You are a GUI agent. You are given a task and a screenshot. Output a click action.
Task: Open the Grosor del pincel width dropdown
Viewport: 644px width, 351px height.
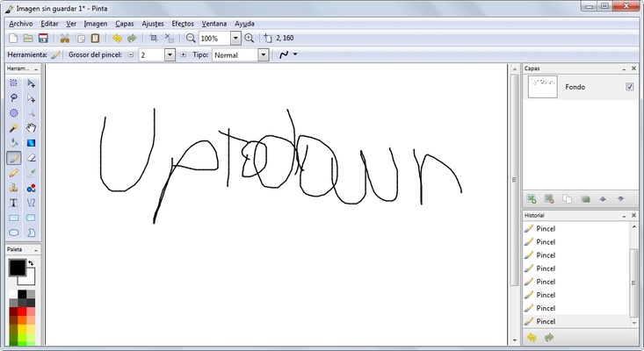(170, 55)
